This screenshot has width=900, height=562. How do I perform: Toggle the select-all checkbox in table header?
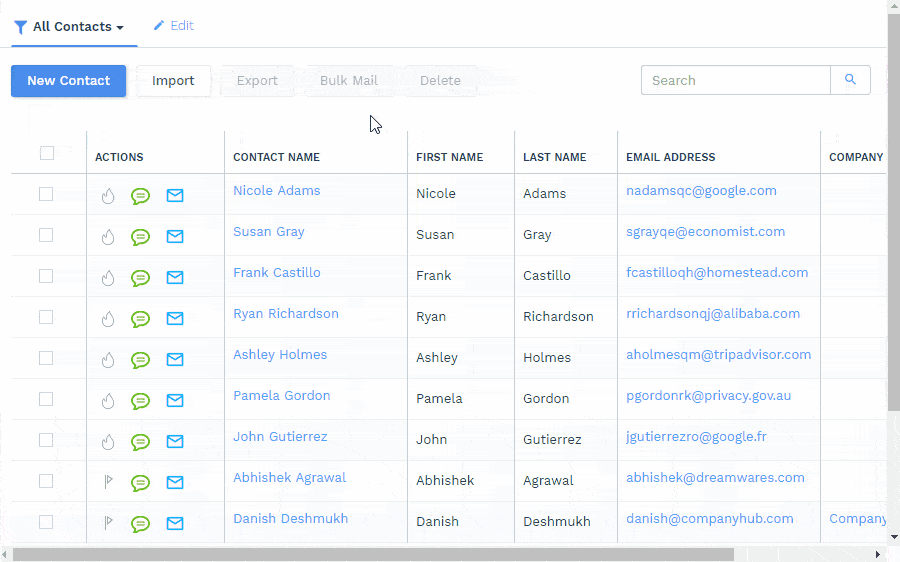(47, 153)
